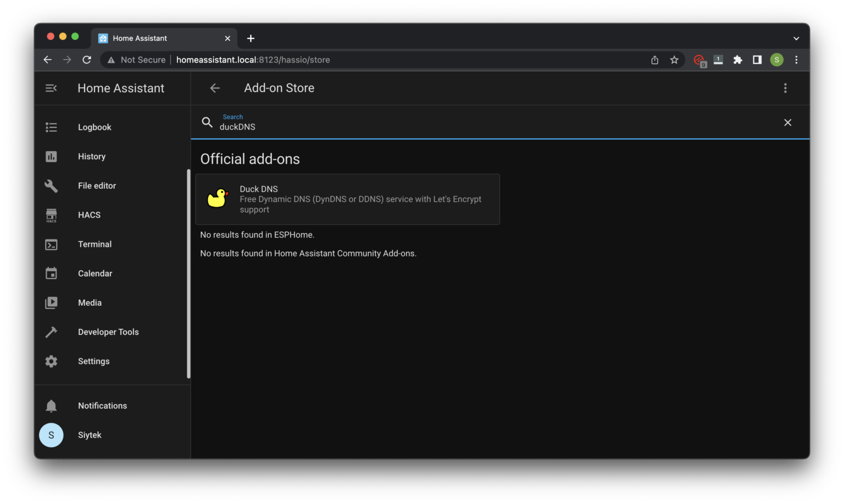Clear the duckDNS search with the X
The height and width of the screenshot is (504, 844).
point(787,122)
